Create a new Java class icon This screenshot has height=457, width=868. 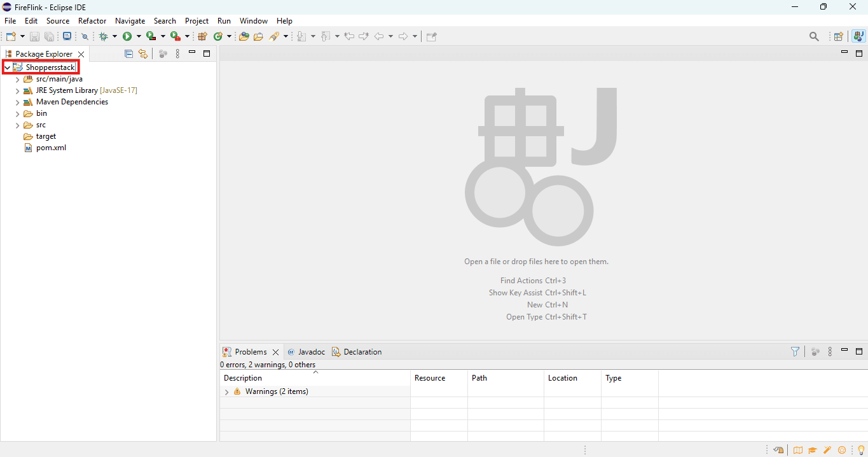(218, 36)
